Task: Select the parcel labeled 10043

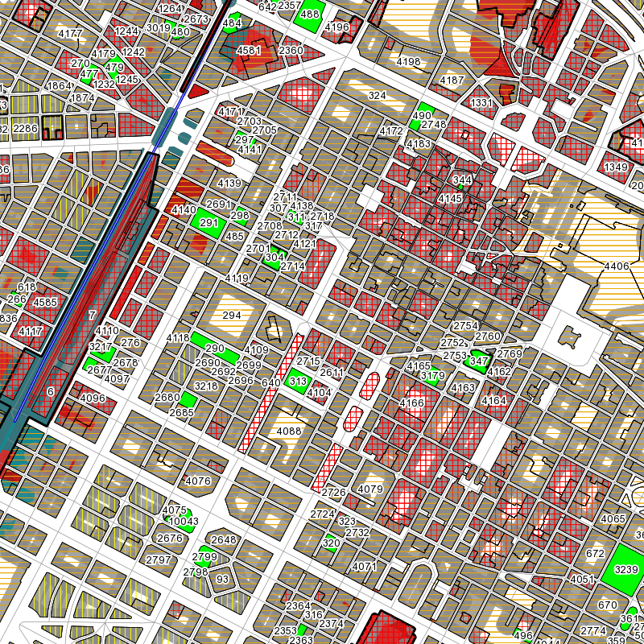Action: (184, 521)
